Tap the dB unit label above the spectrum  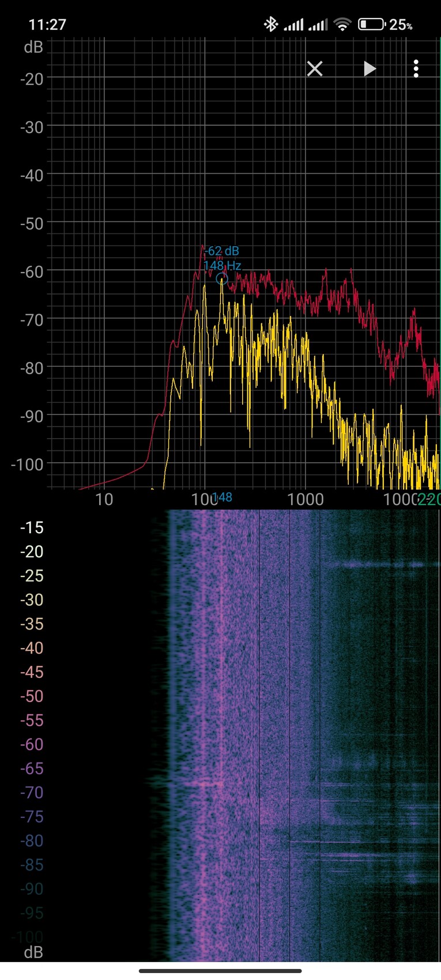point(33,47)
